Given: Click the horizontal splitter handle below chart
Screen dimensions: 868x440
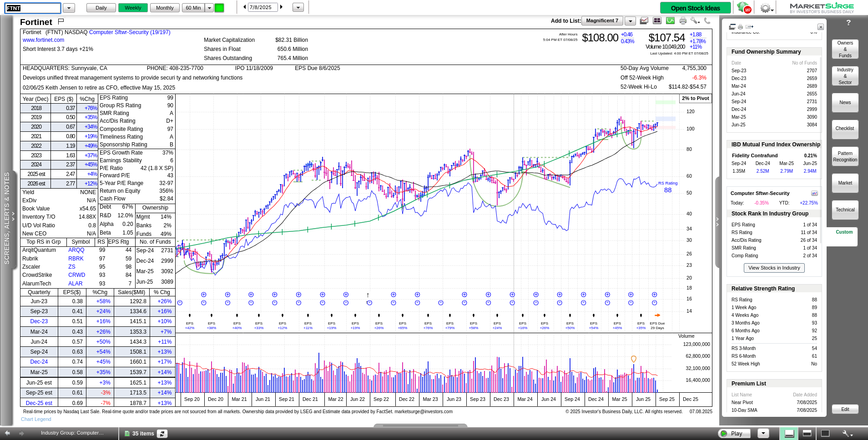Looking at the screenshot, I should [x=420, y=425].
